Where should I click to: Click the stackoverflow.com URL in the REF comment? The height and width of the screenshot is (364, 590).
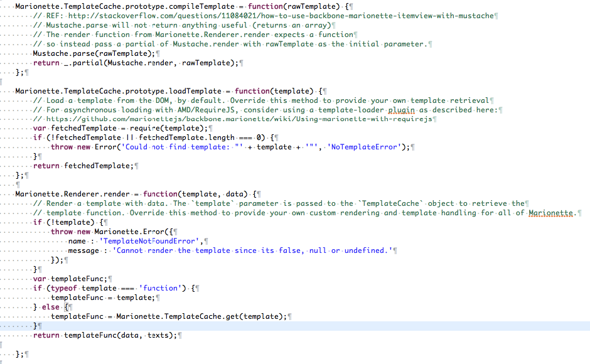[281, 16]
